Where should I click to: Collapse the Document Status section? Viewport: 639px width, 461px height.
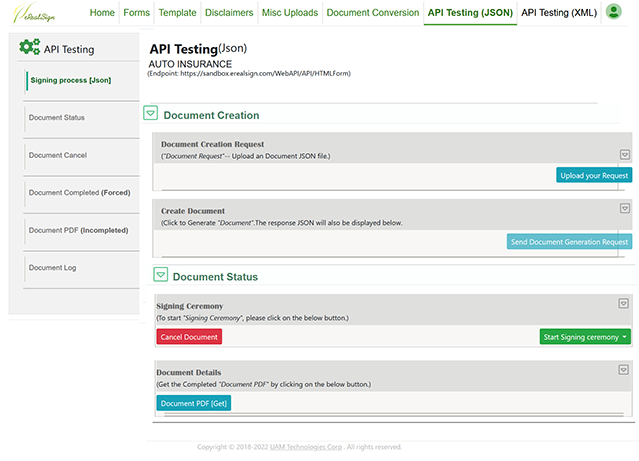160,275
